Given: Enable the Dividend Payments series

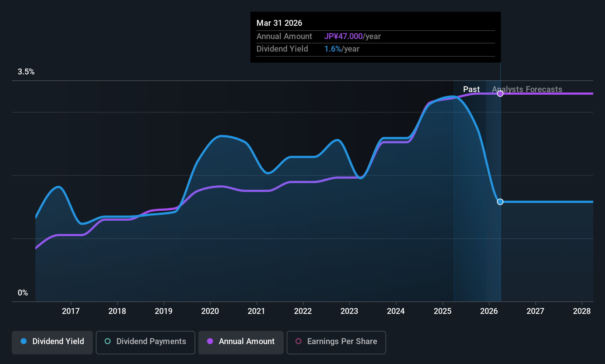Looking at the screenshot, I should [146, 342].
